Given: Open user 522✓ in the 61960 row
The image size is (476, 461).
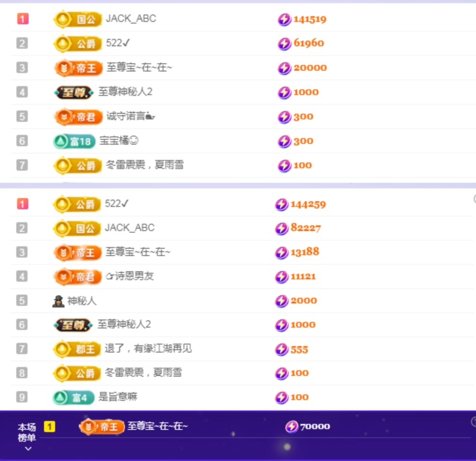Looking at the screenshot, I should 118,43.
